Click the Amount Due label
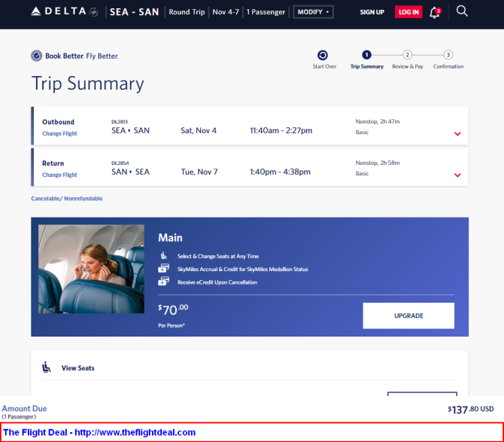The height and width of the screenshot is (442, 504). [x=24, y=408]
